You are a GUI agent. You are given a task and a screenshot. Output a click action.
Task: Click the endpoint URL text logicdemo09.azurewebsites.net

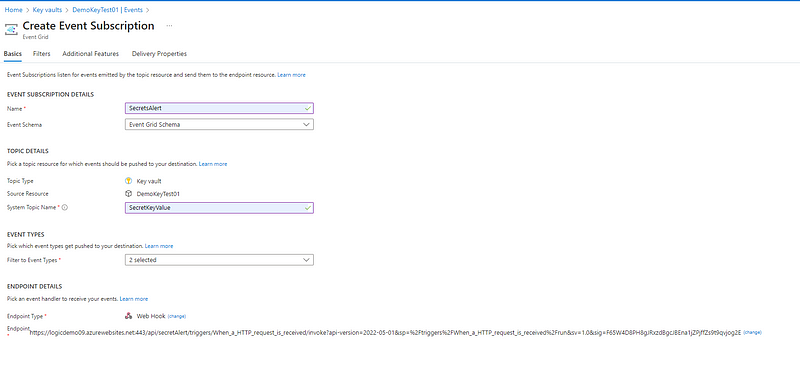(385, 332)
